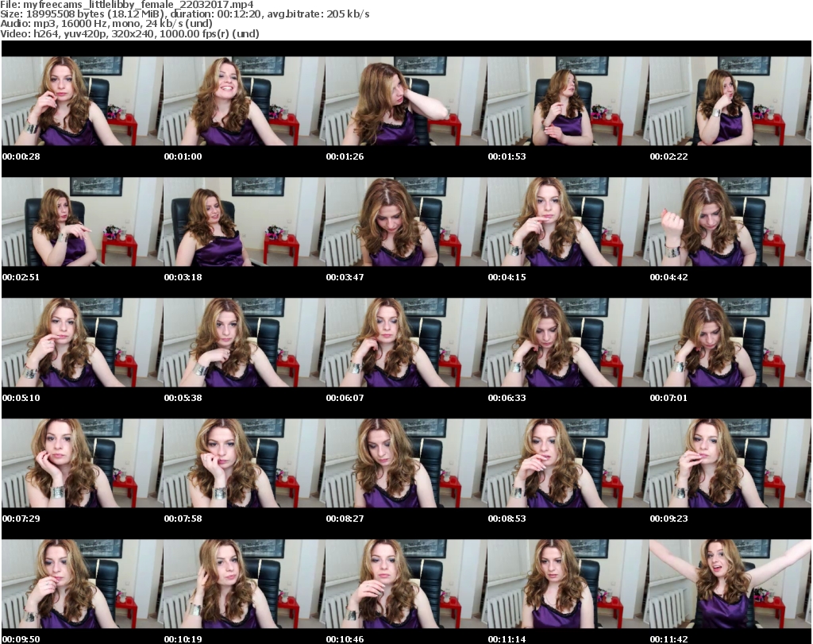Viewport: 813px width, 644px height.
Task: Select the thumbnail at 00:08:53
Action: click(x=568, y=463)
